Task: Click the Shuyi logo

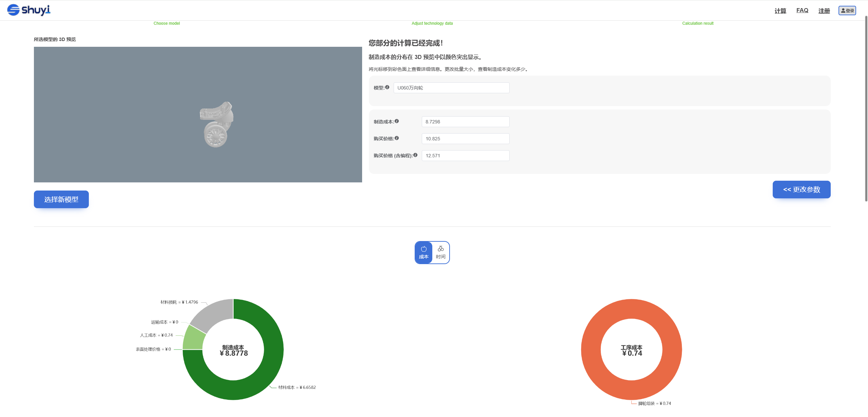Action: (28, 10)
